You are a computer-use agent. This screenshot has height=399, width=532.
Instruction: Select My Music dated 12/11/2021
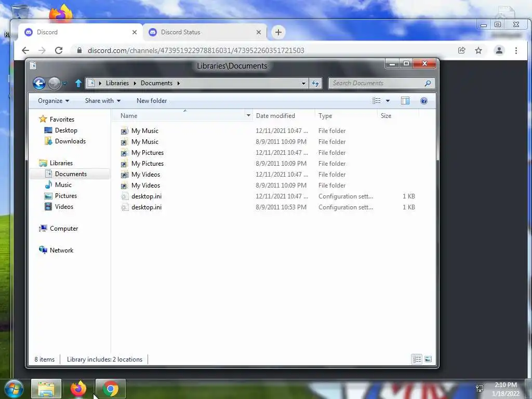click(145, 130)
